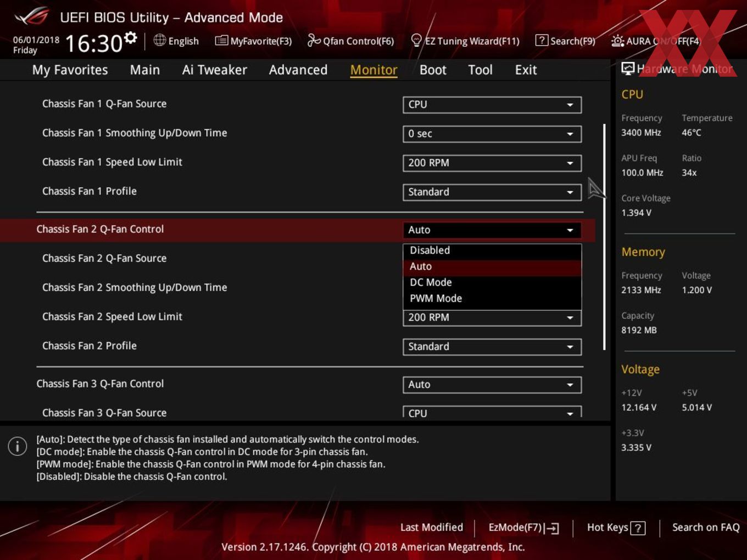Click Search on FAQ link
Screen dimensions: 747x560
[x=706, y=527]
